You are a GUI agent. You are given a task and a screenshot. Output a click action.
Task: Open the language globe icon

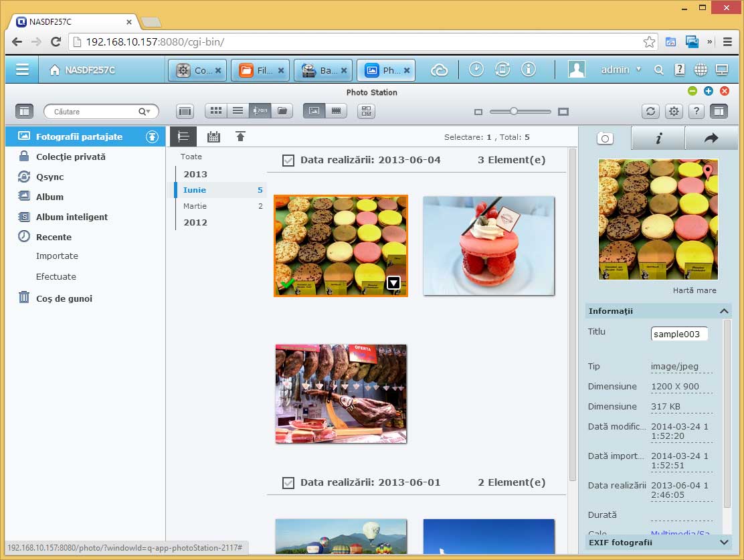(x=701, y=70)
